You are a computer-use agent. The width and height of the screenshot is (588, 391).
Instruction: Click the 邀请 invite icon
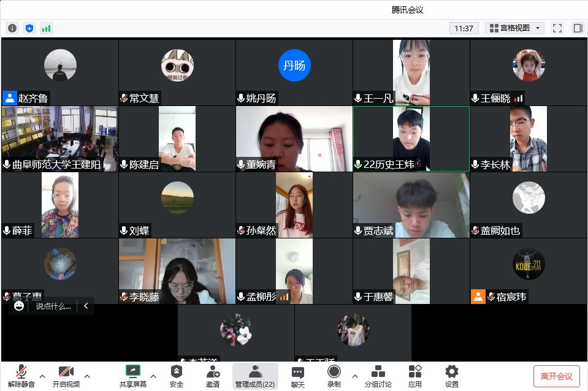tap(213, 376)
